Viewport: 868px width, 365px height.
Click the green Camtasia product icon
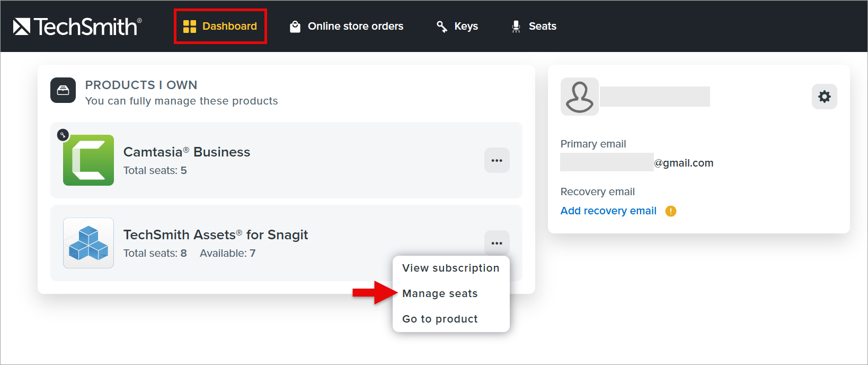click(88, 160)
